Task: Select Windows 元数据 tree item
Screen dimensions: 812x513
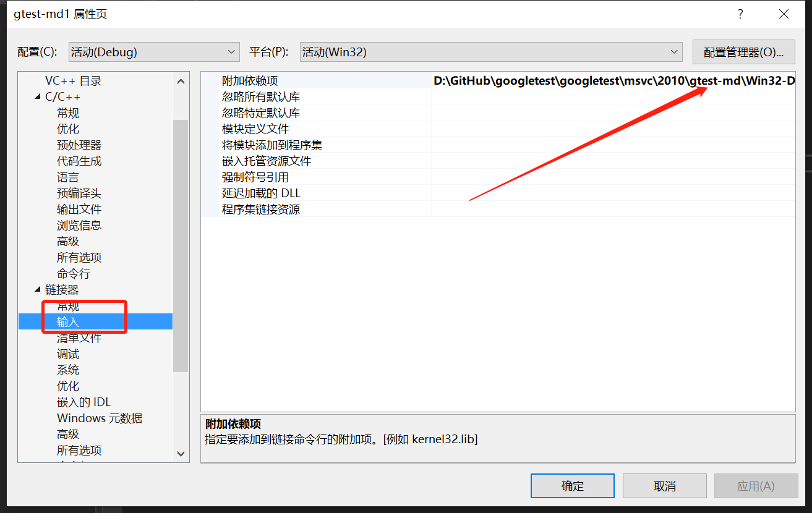Action: click(100, 418)
